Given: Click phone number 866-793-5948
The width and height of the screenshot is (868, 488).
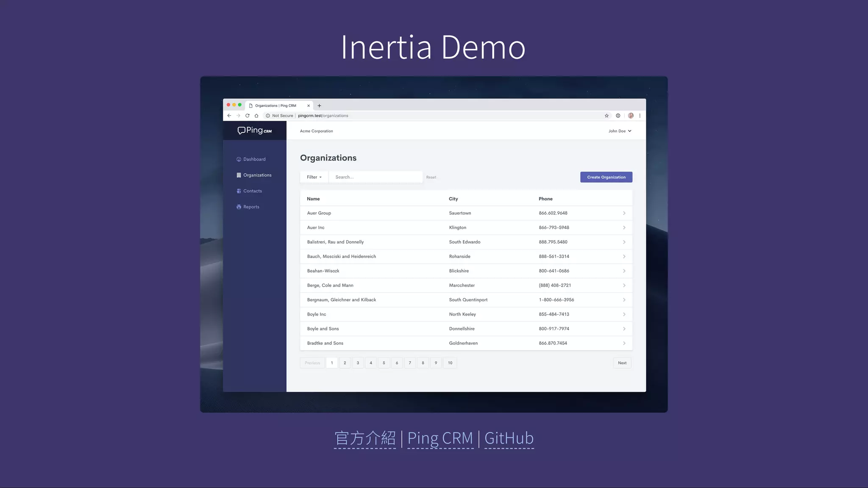Looking at the screenshot, I should [x=554, y=228].
